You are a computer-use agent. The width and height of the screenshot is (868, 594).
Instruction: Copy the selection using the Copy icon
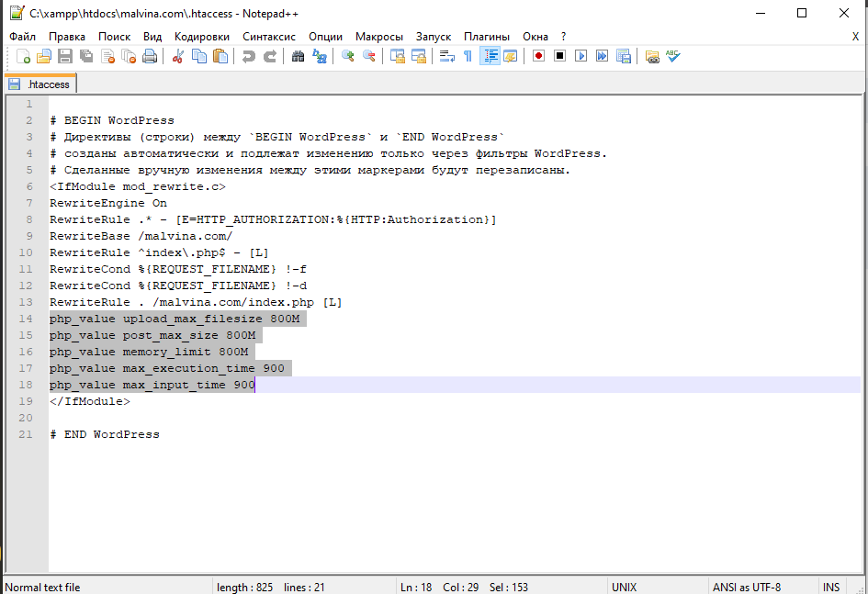pos(198,56)
